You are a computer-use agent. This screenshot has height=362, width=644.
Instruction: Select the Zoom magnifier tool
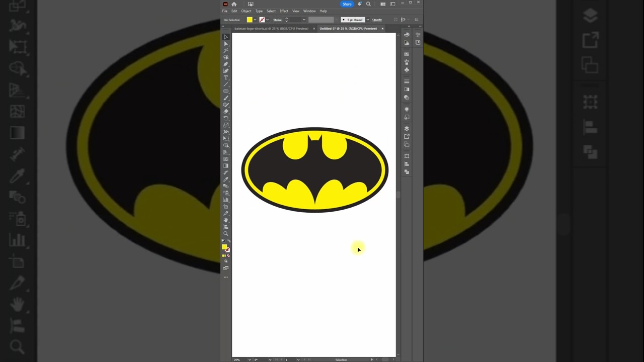click(226, 234)
